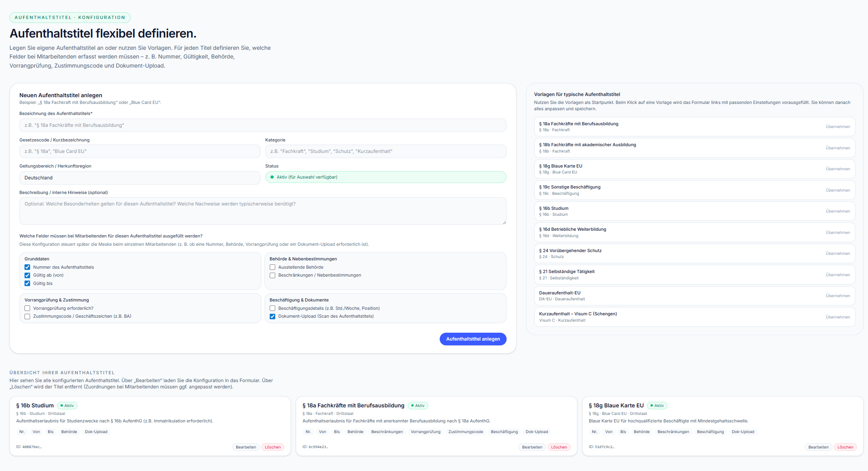Click Aufenthaltstitel anlegen button
868x471 pixels.
point(473,339)
